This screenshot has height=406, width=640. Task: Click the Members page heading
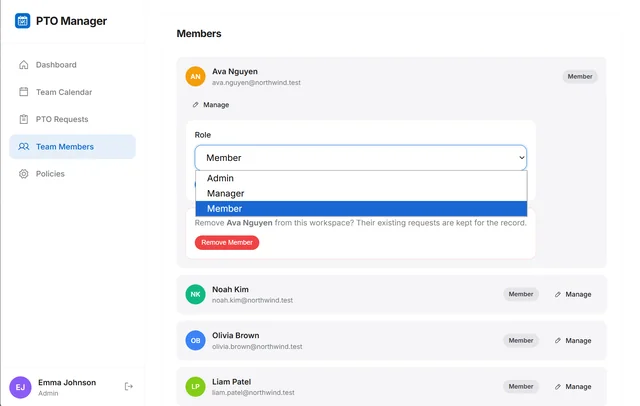(x=199, y=33)
